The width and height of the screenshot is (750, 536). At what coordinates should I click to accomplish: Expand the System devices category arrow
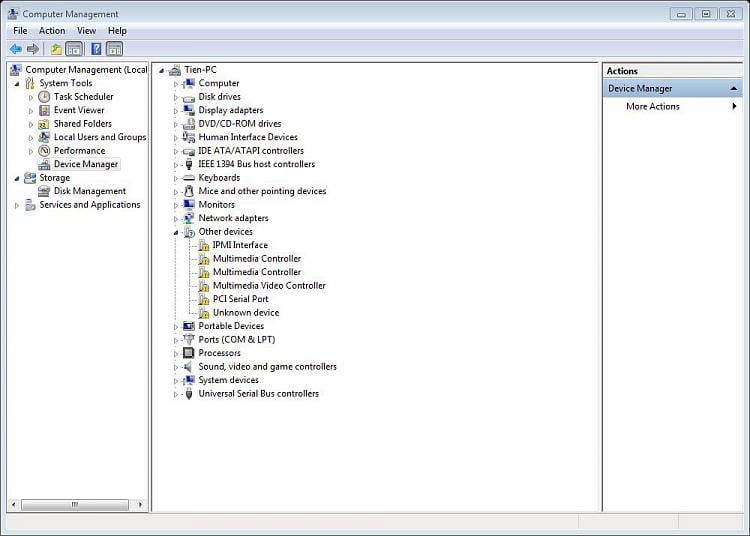tap(176, 381)
